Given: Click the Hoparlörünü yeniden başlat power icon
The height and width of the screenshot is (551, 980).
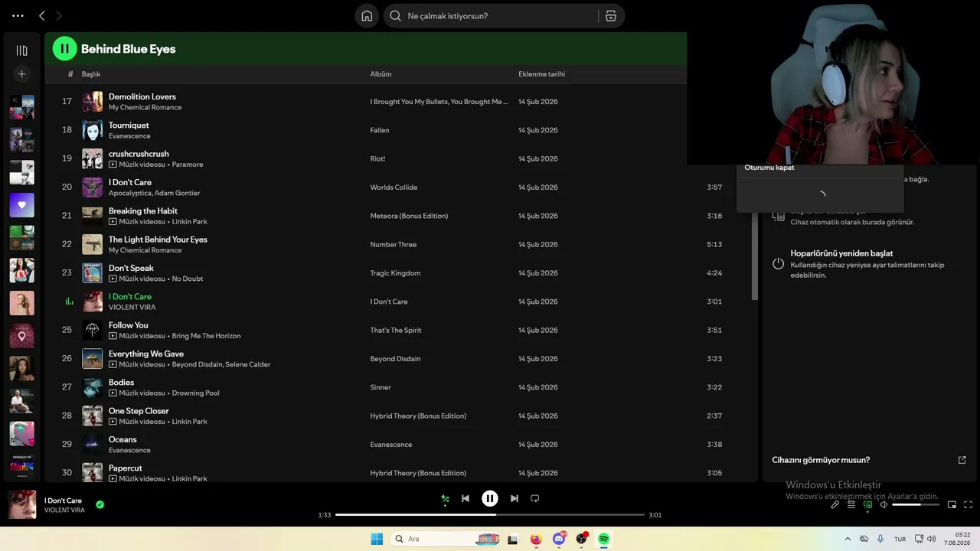Looking at the screenshot, I should coord(778,263).
